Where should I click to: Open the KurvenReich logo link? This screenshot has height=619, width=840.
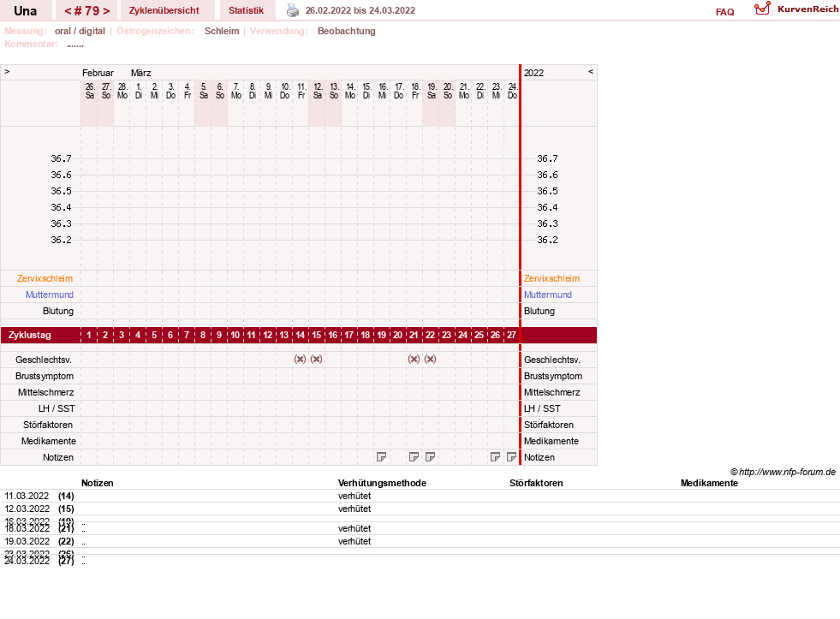click(x=796, y=9)
